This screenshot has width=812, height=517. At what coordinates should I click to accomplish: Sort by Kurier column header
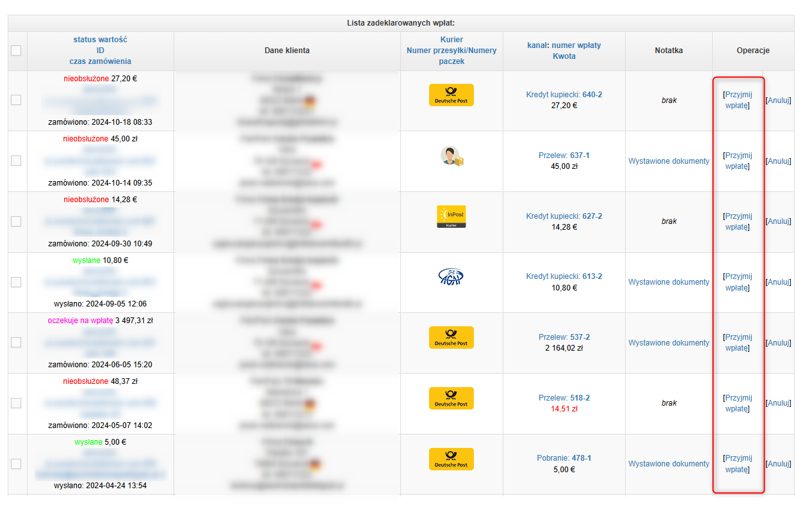[451, 40]
